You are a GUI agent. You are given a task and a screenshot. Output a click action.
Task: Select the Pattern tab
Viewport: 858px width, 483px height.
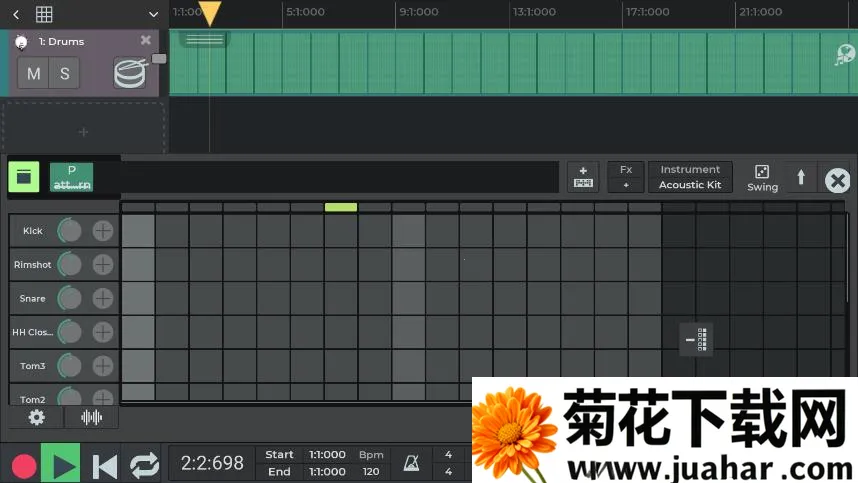point(72,177)
